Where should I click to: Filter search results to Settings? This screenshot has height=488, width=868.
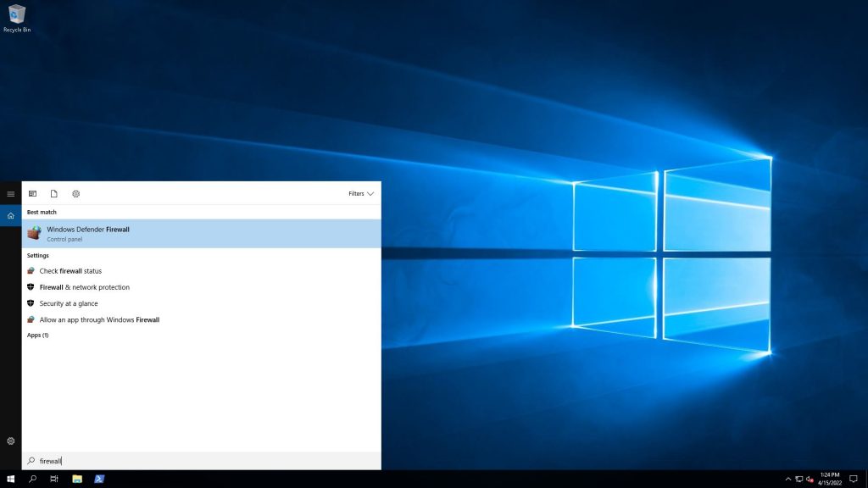click(x=75, y=194)
